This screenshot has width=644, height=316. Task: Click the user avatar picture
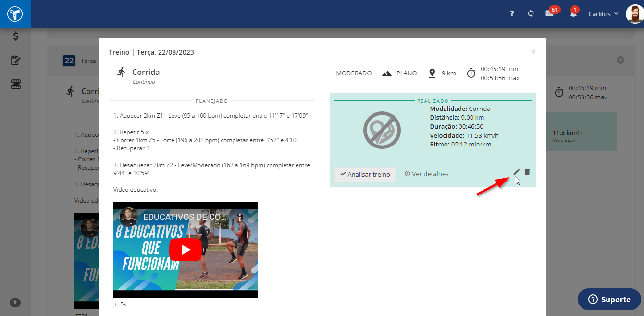click(x=634, y=14)
